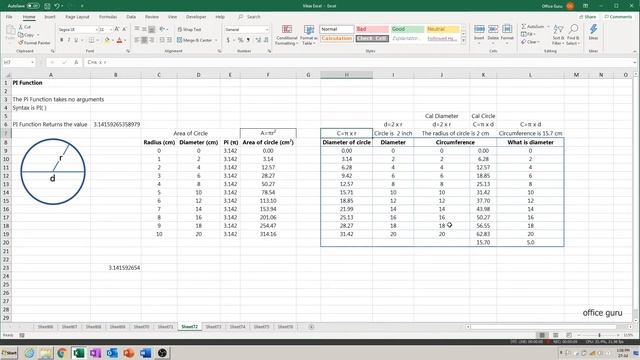The image size is (640, 360).
Task: Open PowerPoint from the taskbar
Action: (129, 353)
